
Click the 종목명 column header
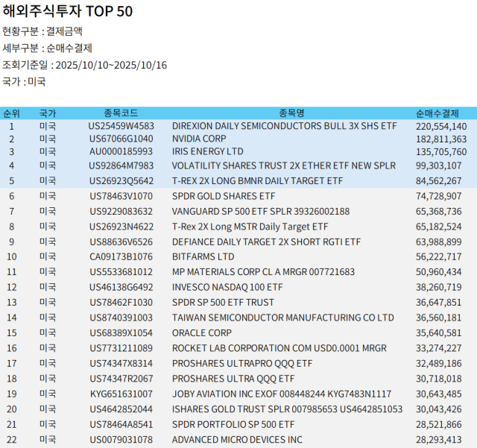(x=291, y=113)
